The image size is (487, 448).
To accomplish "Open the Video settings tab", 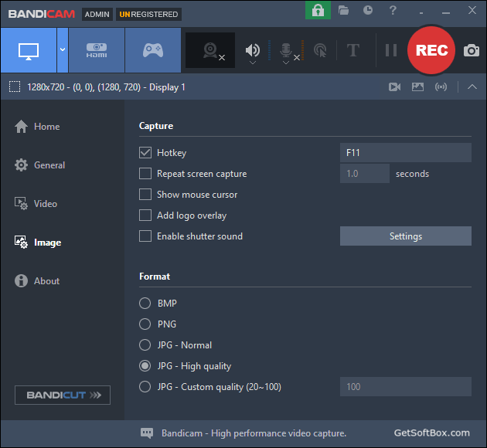I will [36, 204].
